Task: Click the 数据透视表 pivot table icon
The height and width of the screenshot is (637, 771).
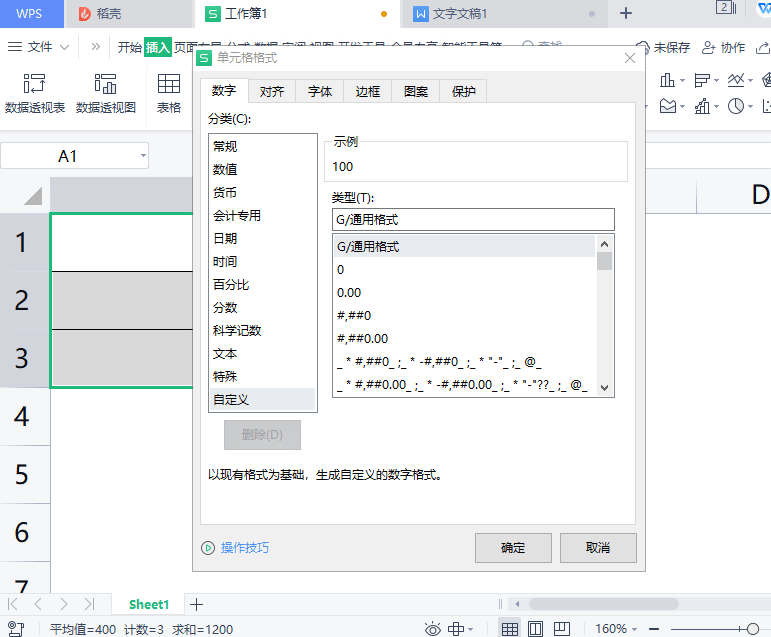Action: [x=35, y=84]
